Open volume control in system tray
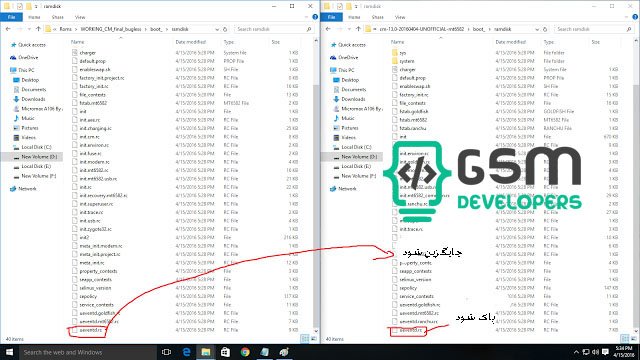 click(x=596, y=352)
